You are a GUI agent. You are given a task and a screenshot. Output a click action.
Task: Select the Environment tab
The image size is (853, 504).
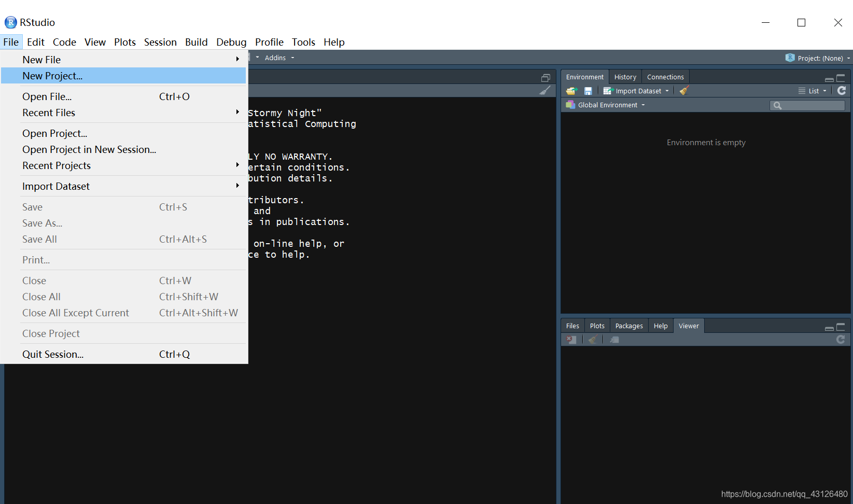585,77
